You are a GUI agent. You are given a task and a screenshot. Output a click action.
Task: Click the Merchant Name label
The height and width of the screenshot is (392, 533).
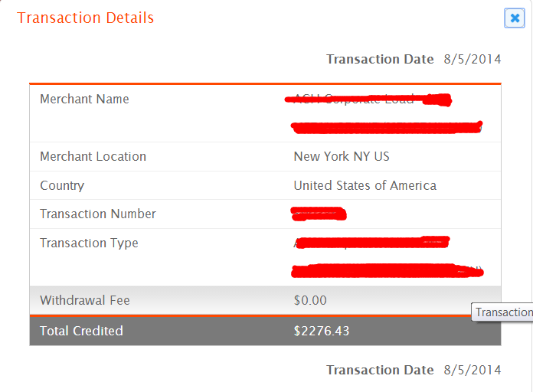pos(85,99)
